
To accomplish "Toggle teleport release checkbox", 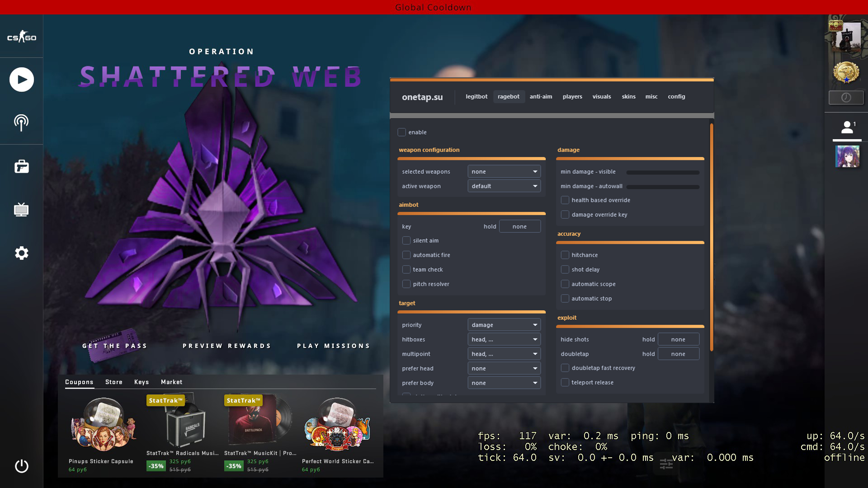I will click(565, 383).
